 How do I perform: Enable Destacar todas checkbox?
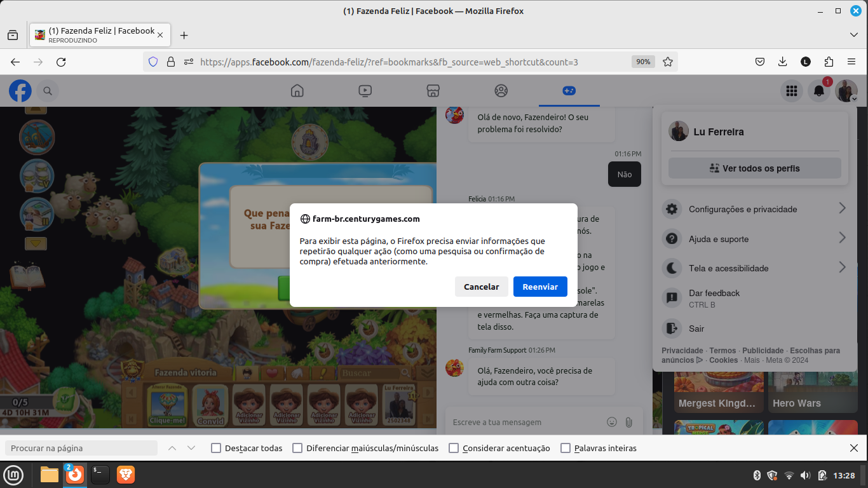(216, 448)
